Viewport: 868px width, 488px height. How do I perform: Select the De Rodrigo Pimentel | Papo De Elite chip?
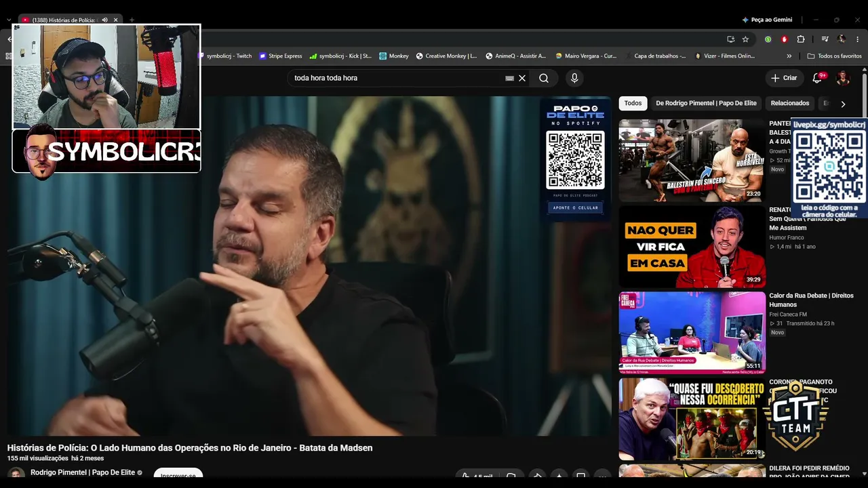pos(706,103)
